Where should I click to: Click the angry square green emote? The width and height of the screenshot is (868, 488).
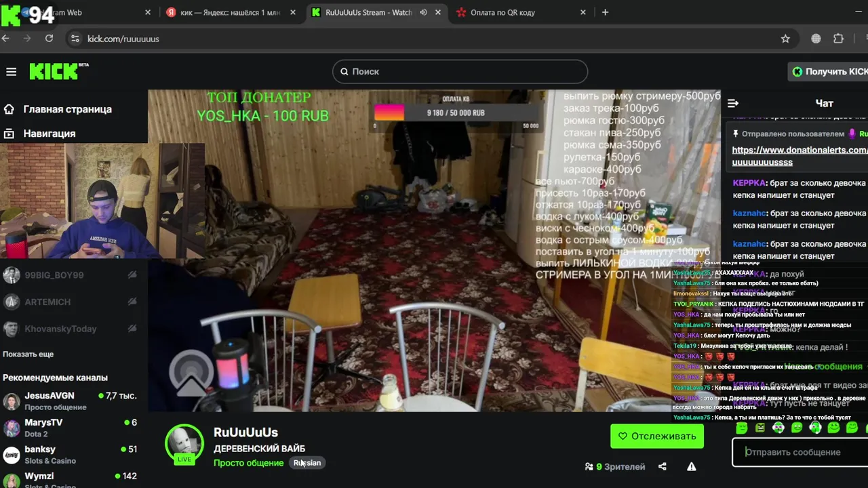pyautogui.click(x=760, y=428)
